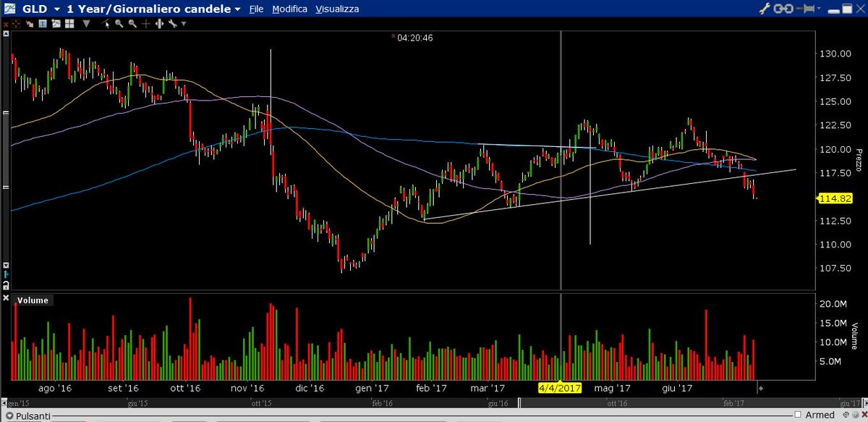The width and height of the screenshot is (868, 422).
Task: Open the Modifica menu
Action: point(289,9)
